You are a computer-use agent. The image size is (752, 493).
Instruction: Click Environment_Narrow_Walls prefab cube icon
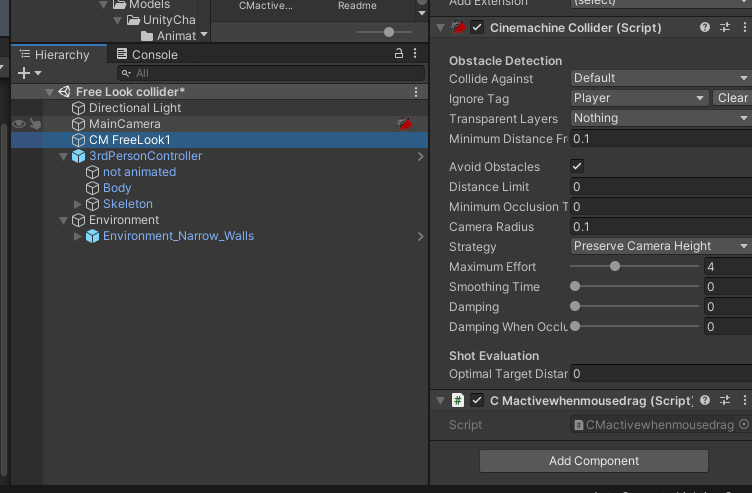tap(92, 236)
